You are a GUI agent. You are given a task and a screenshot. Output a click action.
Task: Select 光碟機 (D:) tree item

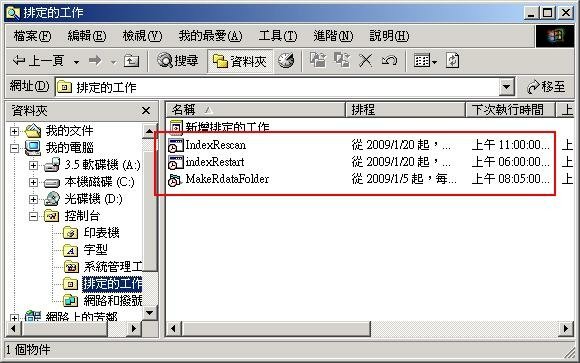[93, 199]
